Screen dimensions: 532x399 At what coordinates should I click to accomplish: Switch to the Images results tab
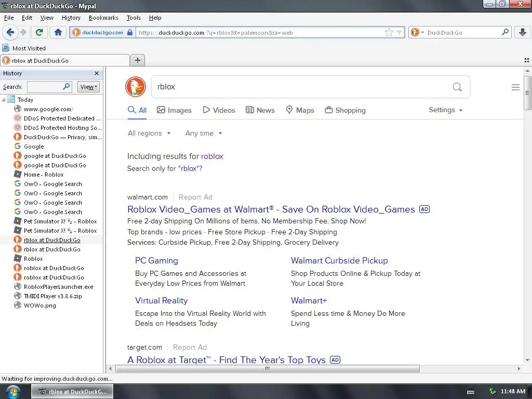[174, 110]
